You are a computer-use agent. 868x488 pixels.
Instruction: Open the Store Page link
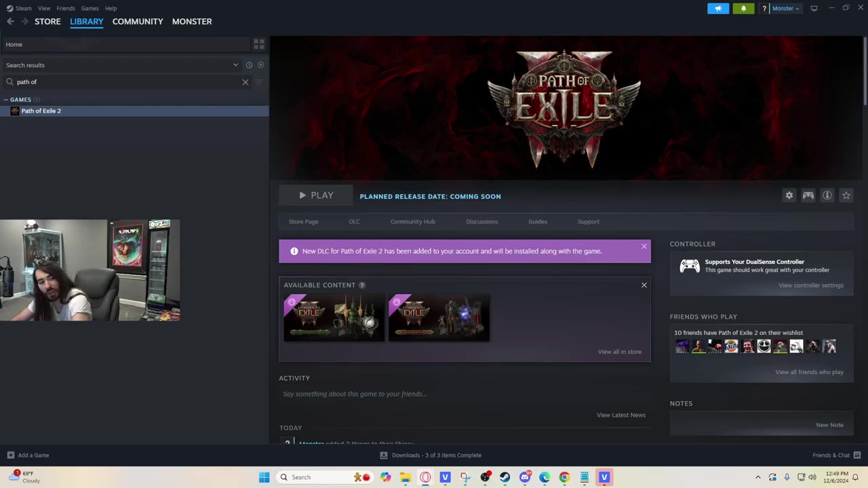303,222
